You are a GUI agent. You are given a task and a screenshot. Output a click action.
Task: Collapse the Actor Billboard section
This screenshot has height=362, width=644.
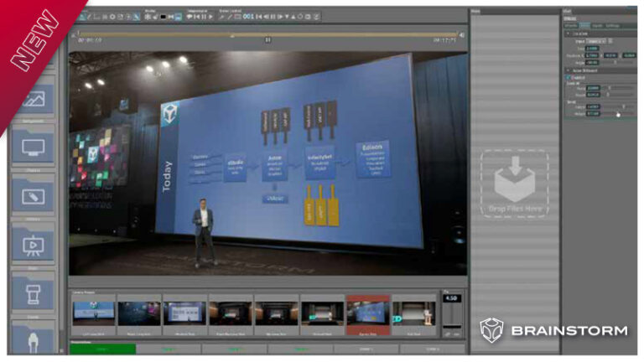(x=568, y=70)
